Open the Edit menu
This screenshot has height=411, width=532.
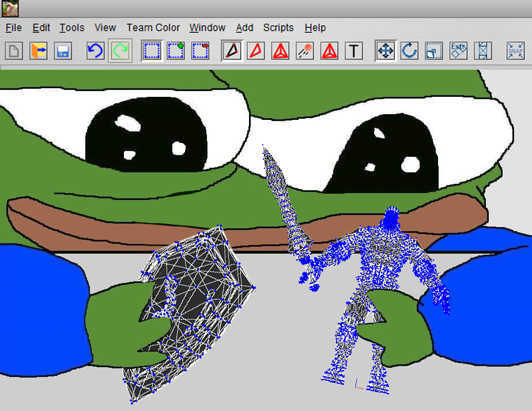coord(41,28)
